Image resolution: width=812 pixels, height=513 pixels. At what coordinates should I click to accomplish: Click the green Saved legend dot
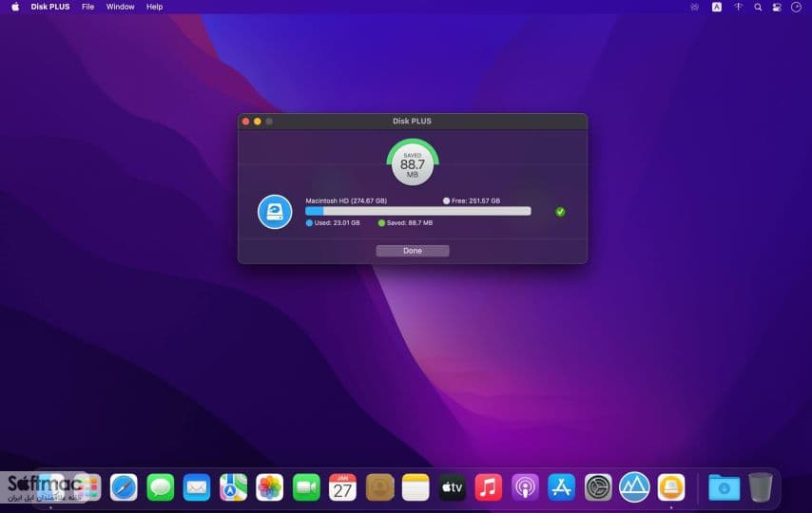(x=381, y=223)
